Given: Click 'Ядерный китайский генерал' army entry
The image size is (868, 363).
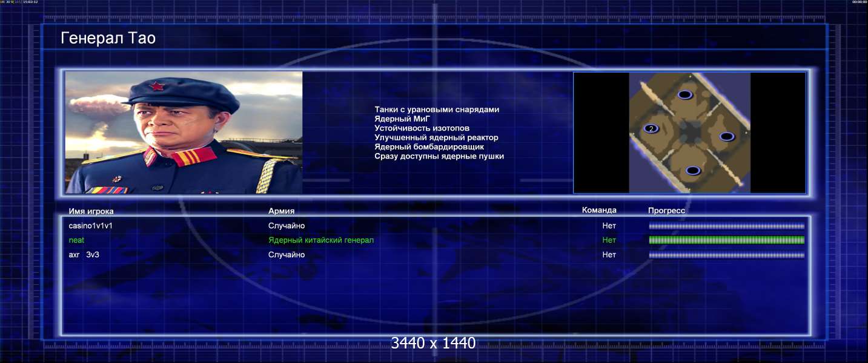Looking at the screenshot, I should pos(321,240).
